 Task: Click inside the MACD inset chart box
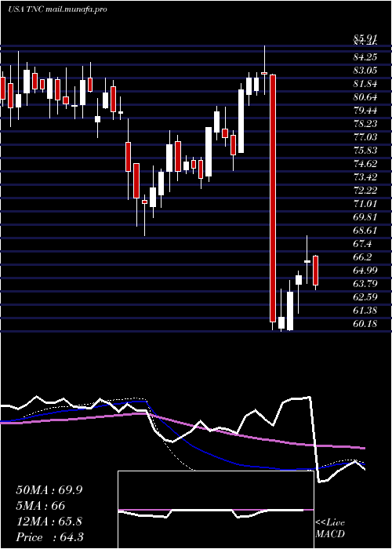pyautogui.click(x=216, y=510)
